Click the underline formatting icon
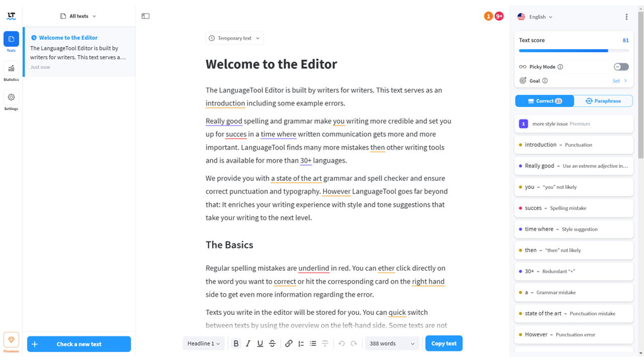This screenshot has height=362, width=644. coord(260,343)
